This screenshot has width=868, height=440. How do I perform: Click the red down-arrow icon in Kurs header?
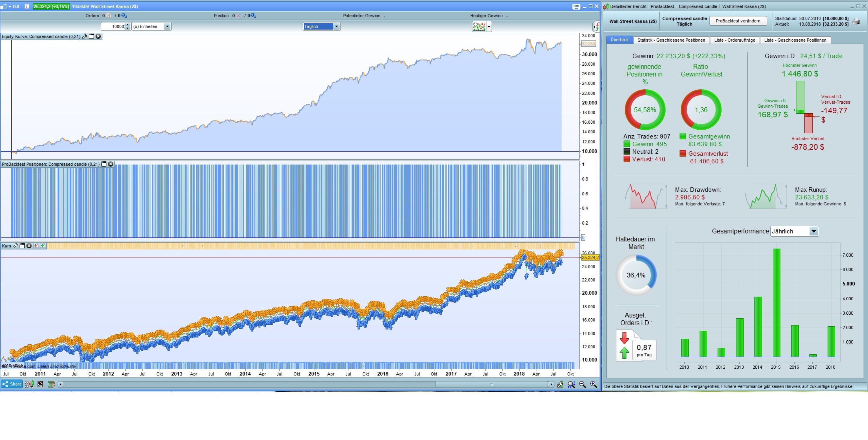(x=36, y=246)
